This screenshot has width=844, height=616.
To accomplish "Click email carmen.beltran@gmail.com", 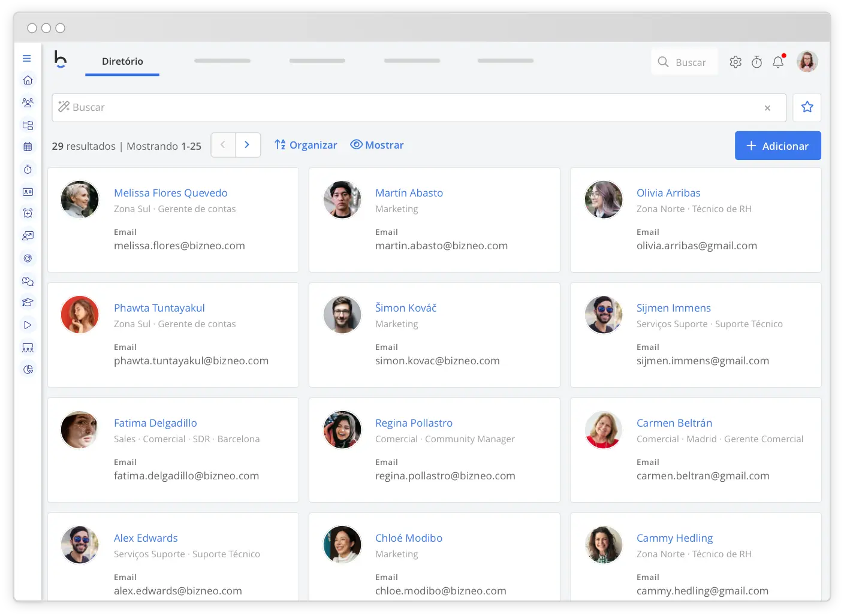I will [x=703, y=476].
